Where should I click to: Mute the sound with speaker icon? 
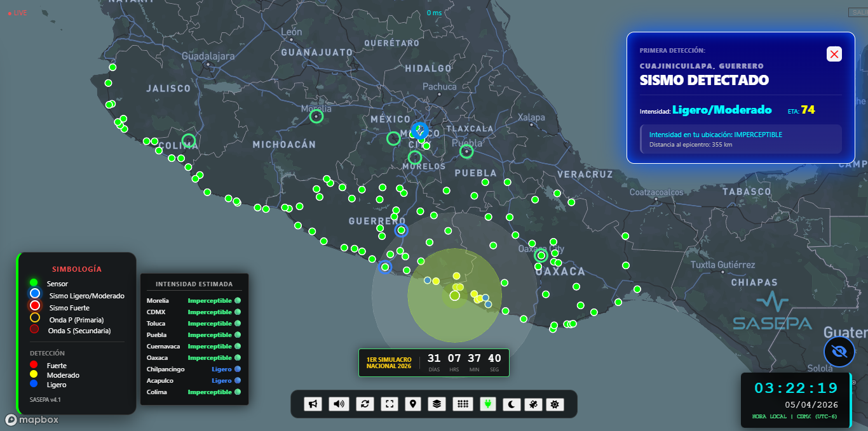pos(339,404)
